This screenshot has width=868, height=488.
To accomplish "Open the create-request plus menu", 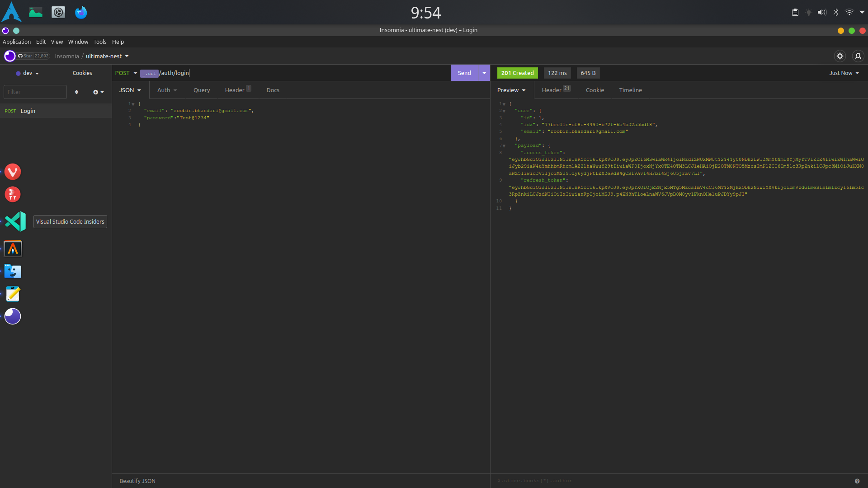I will [x=99, y=92].
